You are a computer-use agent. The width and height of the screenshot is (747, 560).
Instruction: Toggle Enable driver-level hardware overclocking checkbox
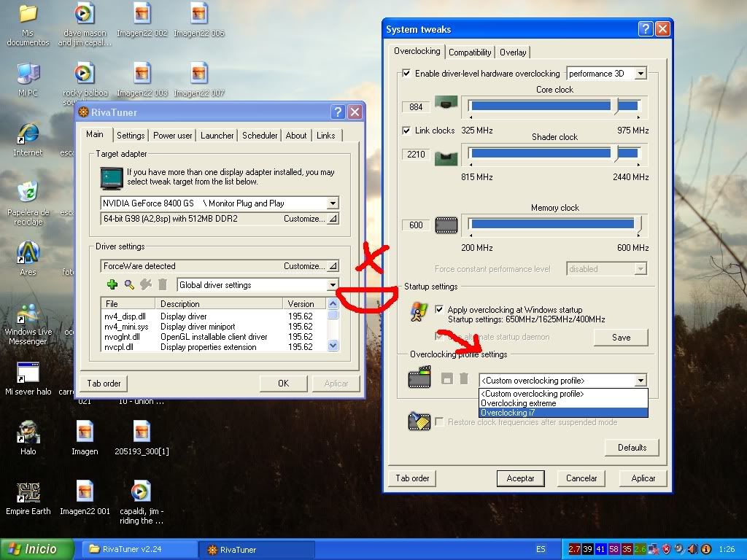tap(406, 74)
